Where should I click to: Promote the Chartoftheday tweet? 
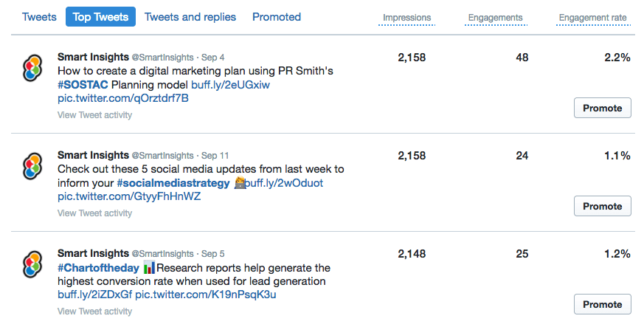point(602,304)
